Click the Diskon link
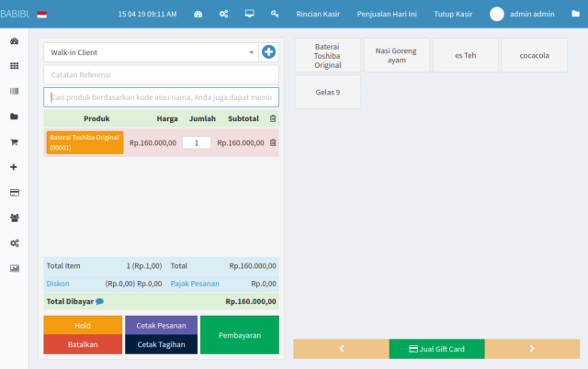This screenshot has height=369, width=588. (x=58, y=284)
